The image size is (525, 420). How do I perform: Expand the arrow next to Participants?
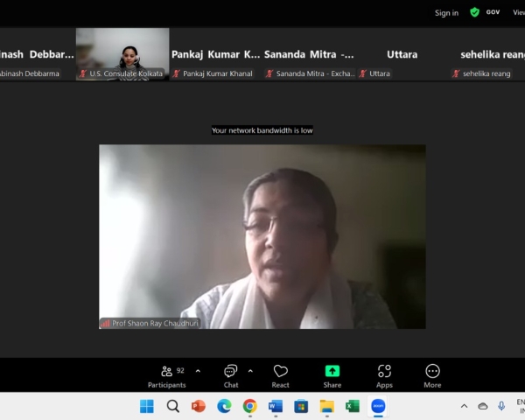(x=198, y=371)
